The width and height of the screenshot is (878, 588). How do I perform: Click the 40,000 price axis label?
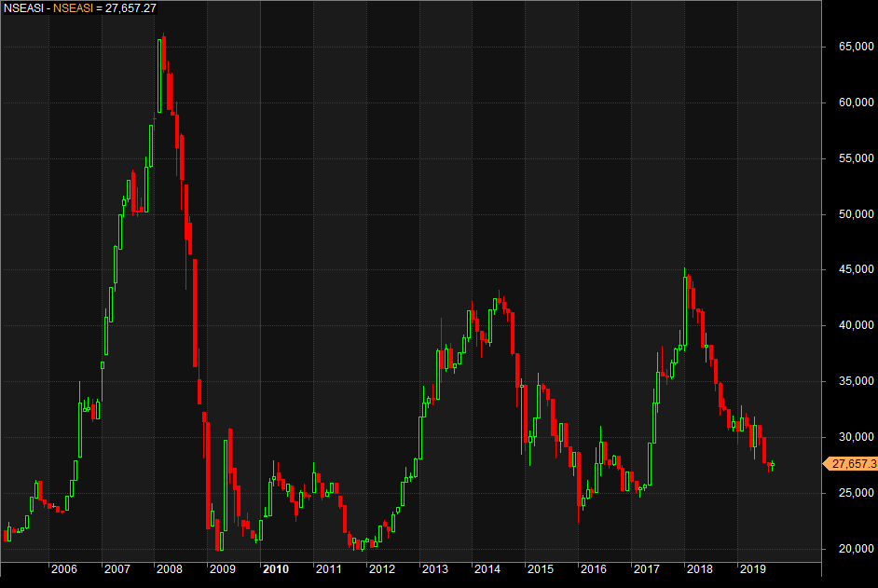pyautogui.click(x=856, y=325)
